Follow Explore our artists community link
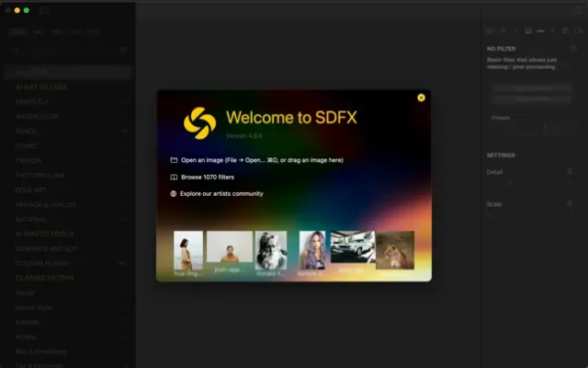Screen dimensions: 588x368 click(x=221, y=194)
